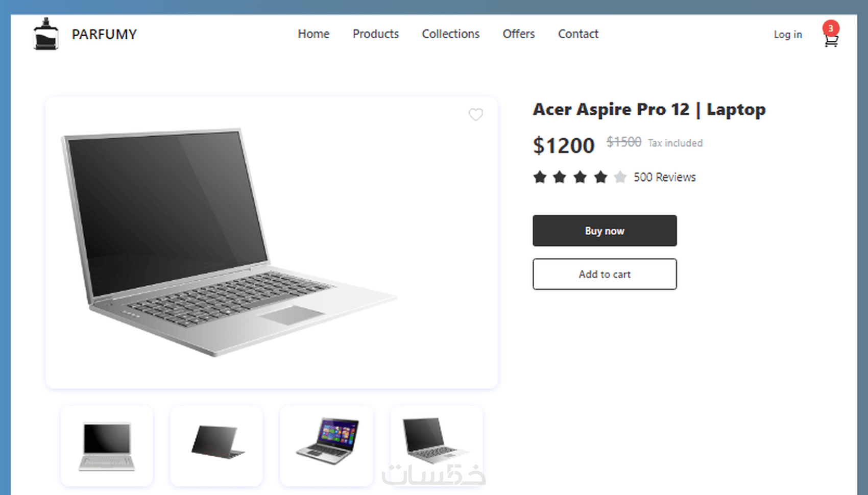Select the first rating star
Screen dimensions: 868x495
(540, 177)
